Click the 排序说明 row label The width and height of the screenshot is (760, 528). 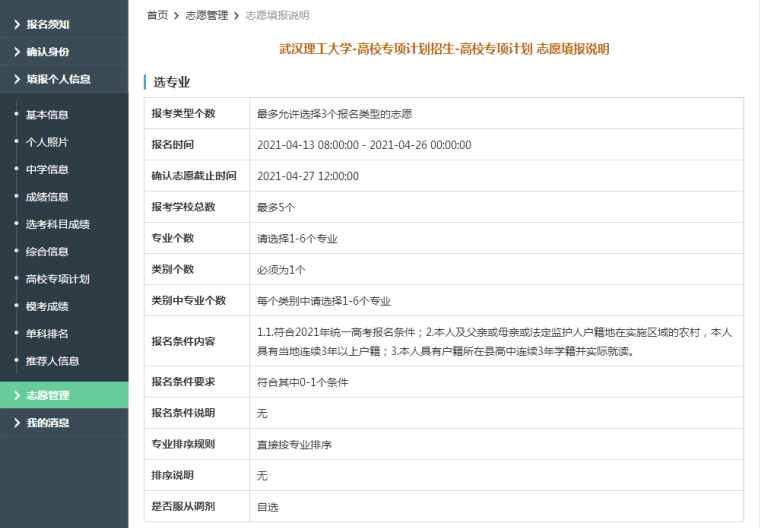[173, 475]
